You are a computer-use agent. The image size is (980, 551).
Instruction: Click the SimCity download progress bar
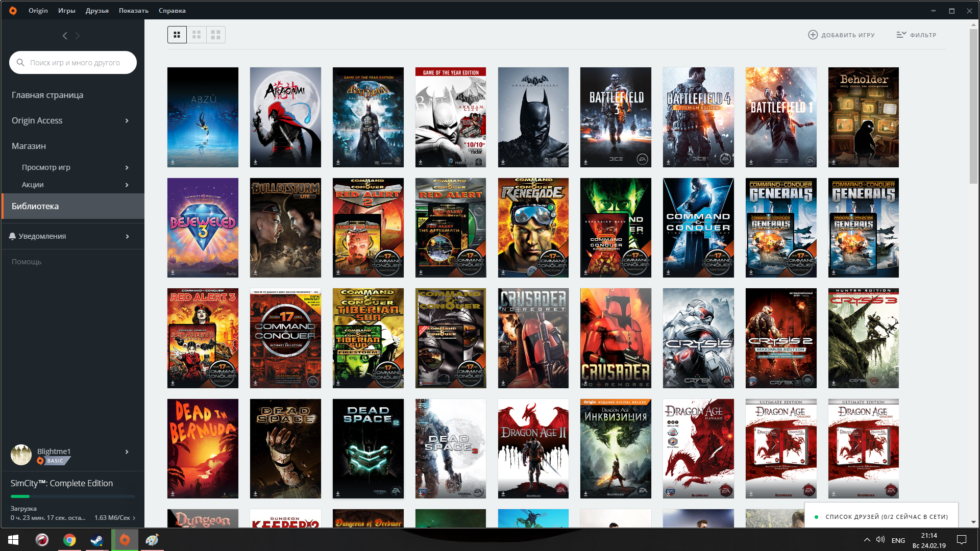[x=73, y=496]
